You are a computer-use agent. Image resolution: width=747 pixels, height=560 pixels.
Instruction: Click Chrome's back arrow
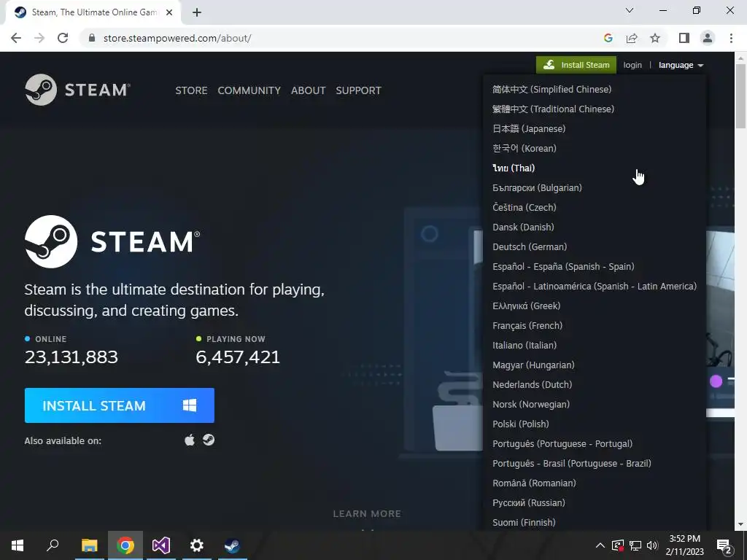16,38
